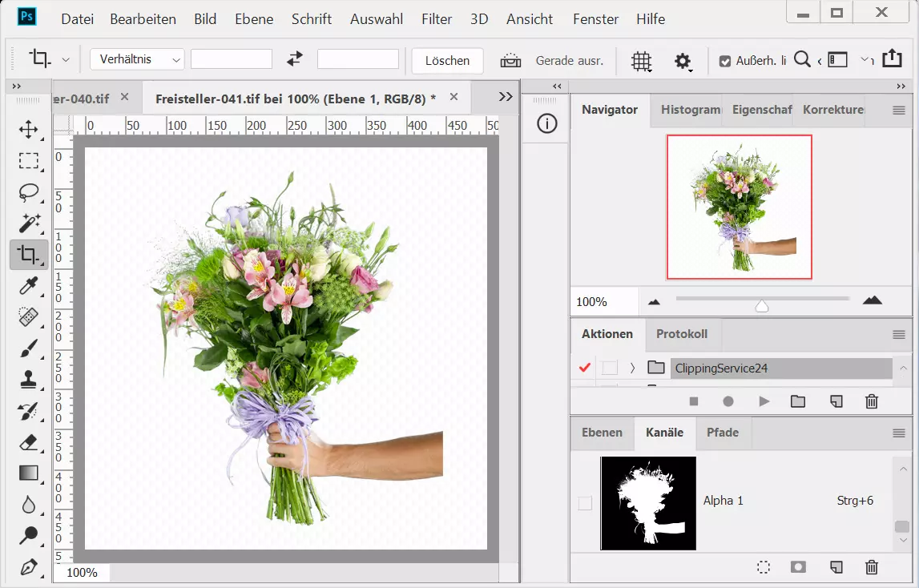Open the Filter menu
The height and width of the screenshot is (588, 919).
coord(437,18)
